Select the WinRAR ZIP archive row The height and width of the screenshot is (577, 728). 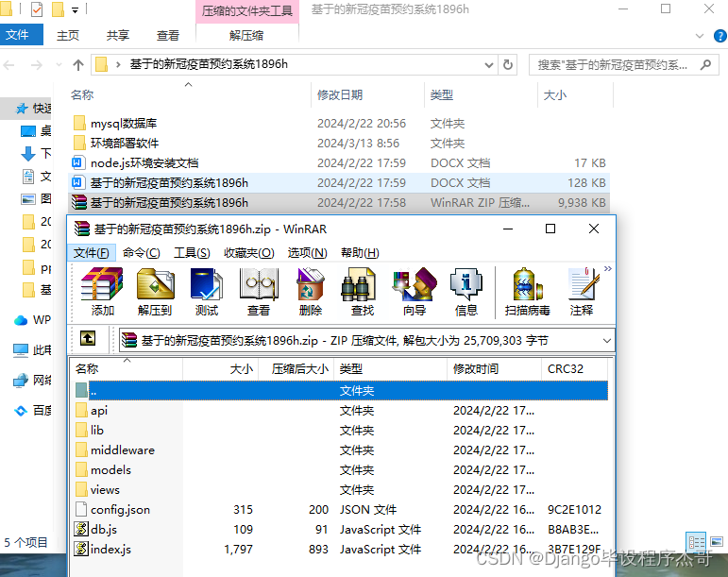pos(339,203)
